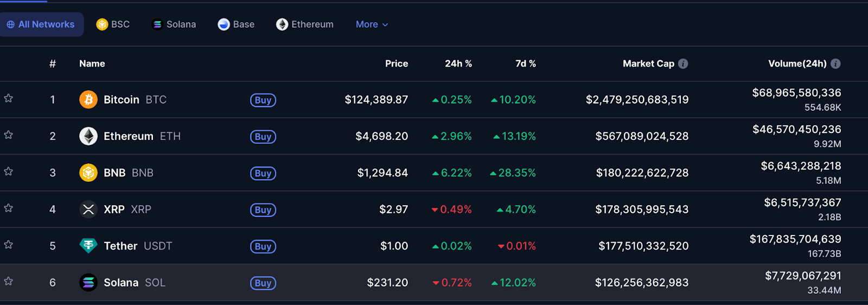Click the Tether coin logo icon

[x=88, y=246]
